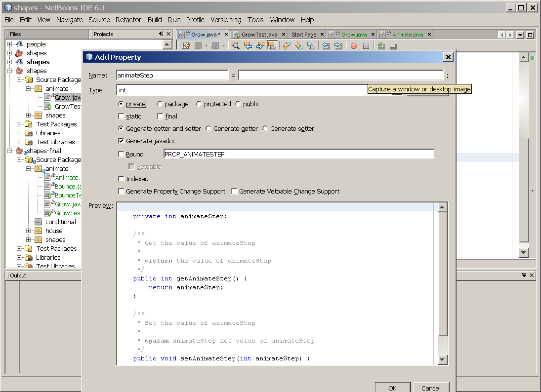Uncheck Generate javadoc checkbox
This screenshot has height=392, width=541.
point(122,141)
